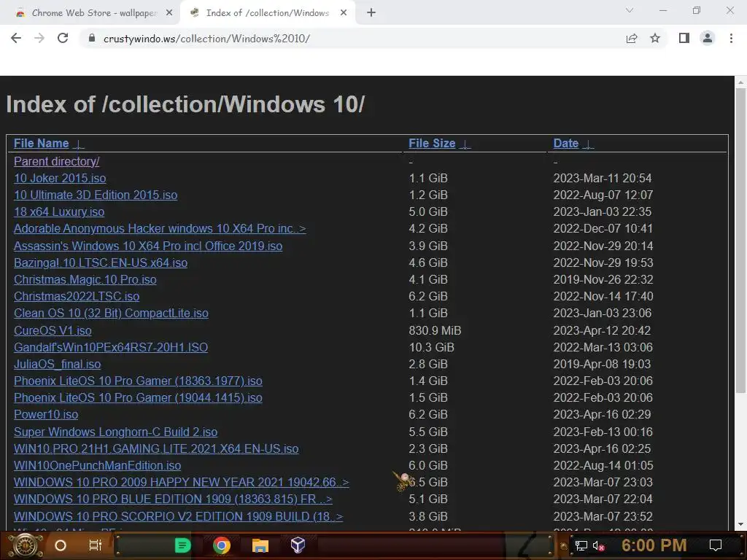The height and width of the screenshot is (560, 747).
Task: Bookmark this page with star
Action: click(x=655, y=38)
